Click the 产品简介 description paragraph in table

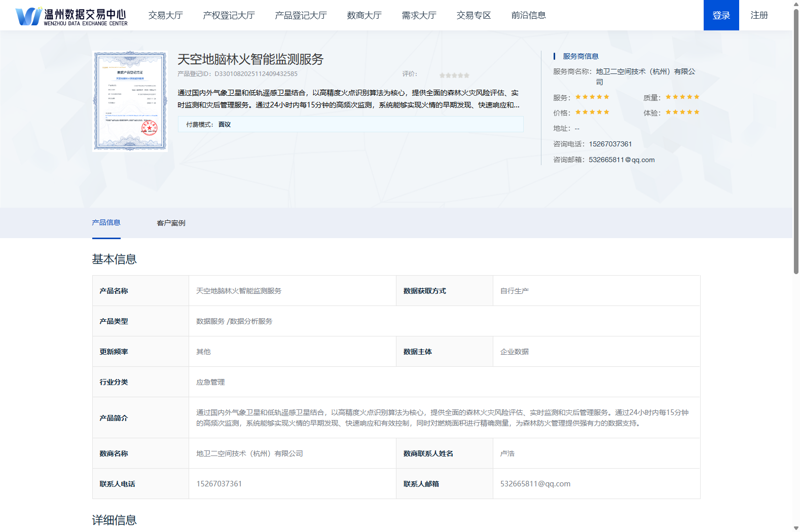[x=442, y=418]
